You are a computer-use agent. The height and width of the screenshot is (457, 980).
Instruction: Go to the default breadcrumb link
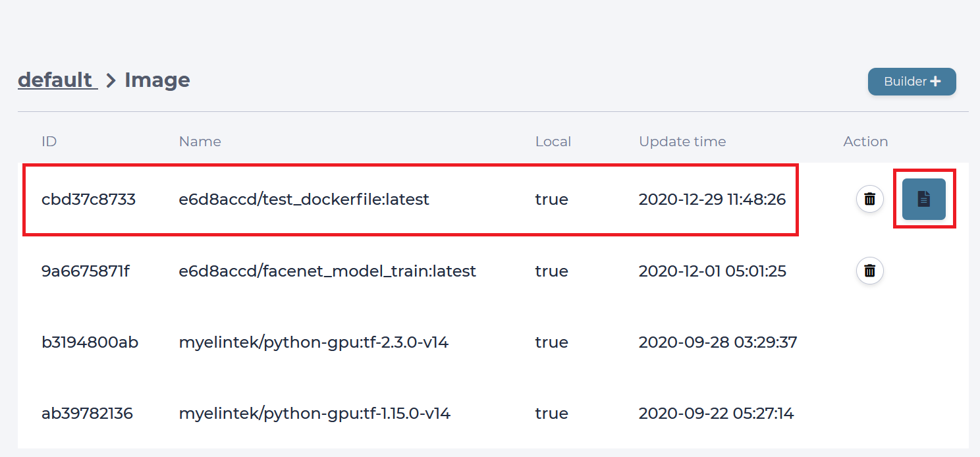(57, 80)
